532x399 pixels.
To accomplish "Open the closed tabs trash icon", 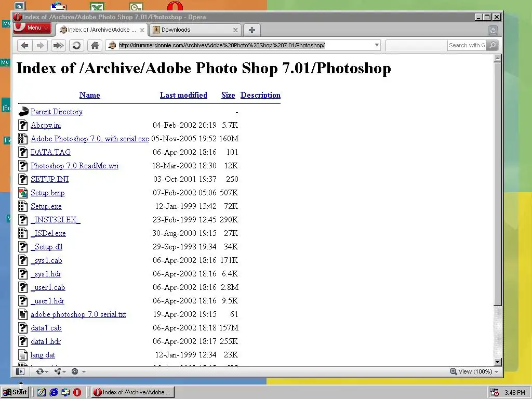I will point(493,31).
